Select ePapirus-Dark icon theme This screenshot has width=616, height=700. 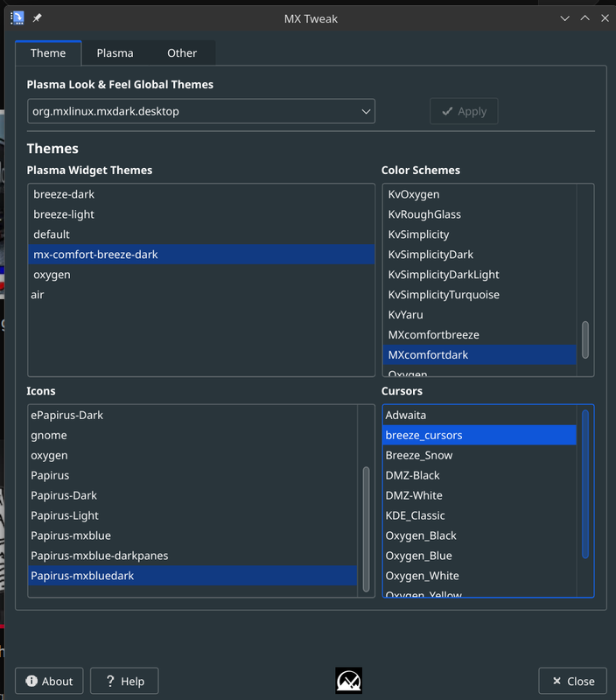tap(192, 415)
